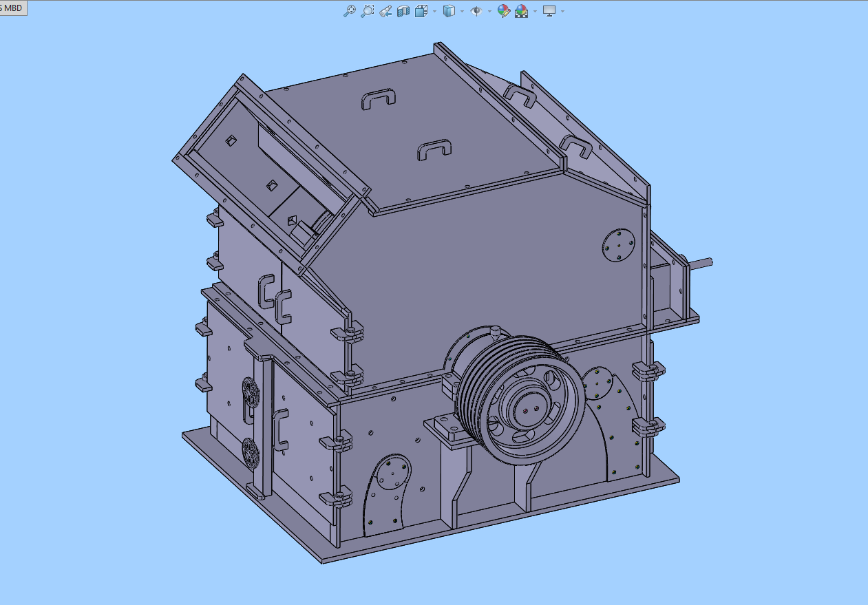
Task: Open the View Settings monitor icon
Action: pyautogui.click(x=549, y=11)
